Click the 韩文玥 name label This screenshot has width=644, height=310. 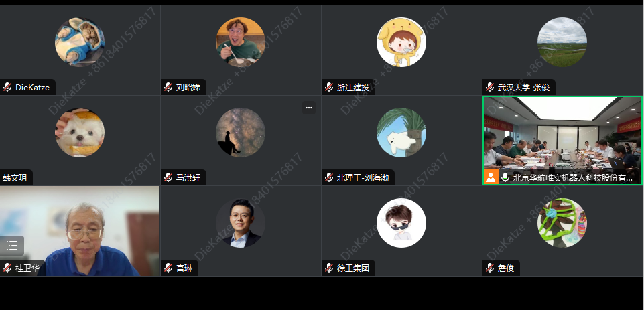pyautogui.click(x=15, y=178)
